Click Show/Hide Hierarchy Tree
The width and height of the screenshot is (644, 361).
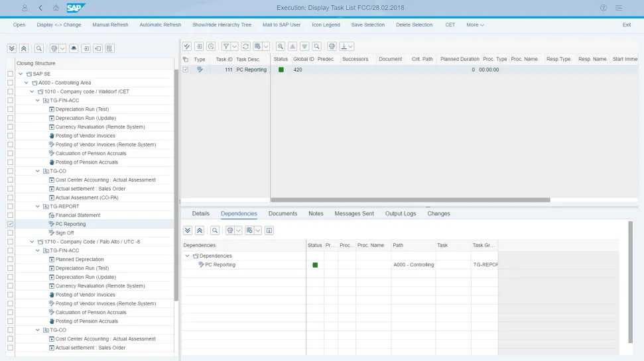pyautogui.click(x=222, y=25)
